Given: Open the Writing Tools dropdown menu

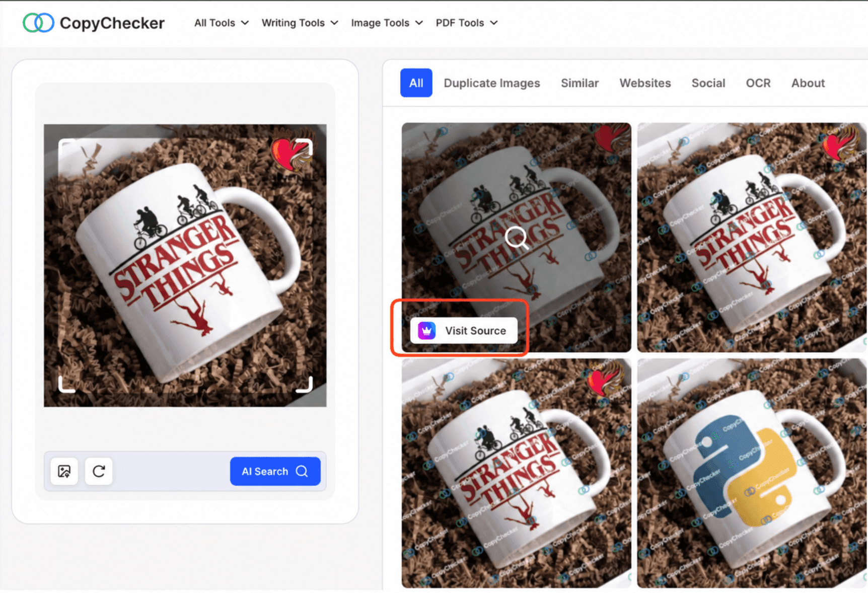Looking at the screenshot, I should (x=300, y=23).
